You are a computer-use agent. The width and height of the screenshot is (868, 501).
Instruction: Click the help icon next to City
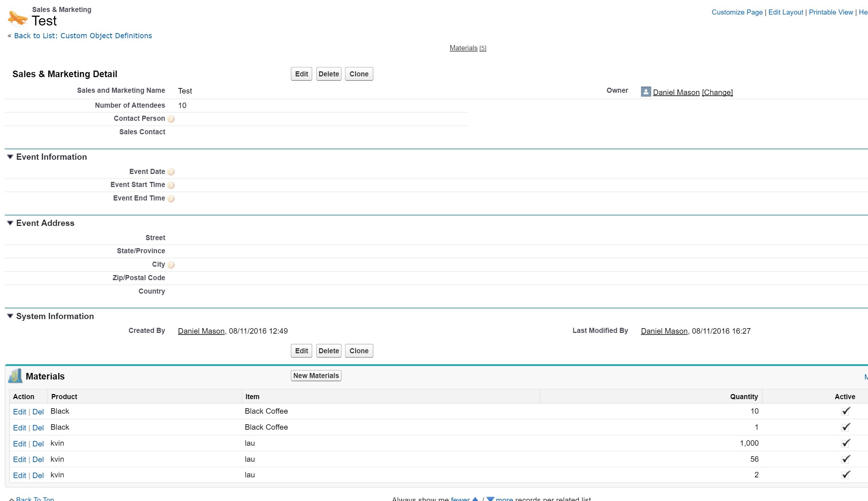tap(171, 265)
